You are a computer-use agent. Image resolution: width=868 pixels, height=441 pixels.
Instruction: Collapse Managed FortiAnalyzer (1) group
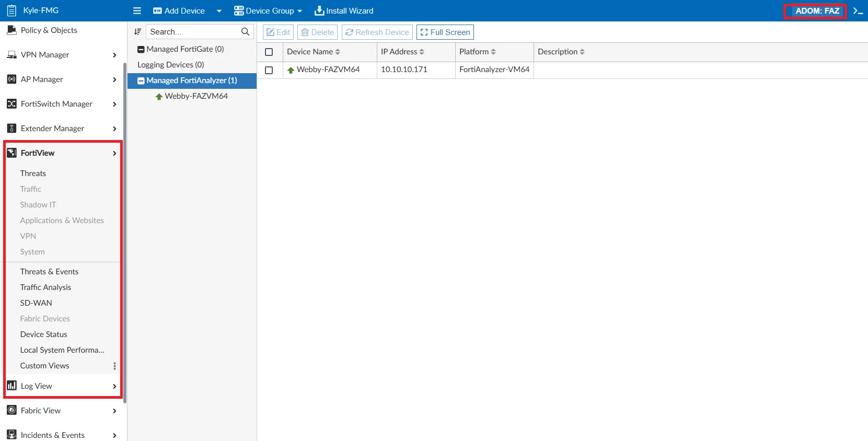click(141, 81)
